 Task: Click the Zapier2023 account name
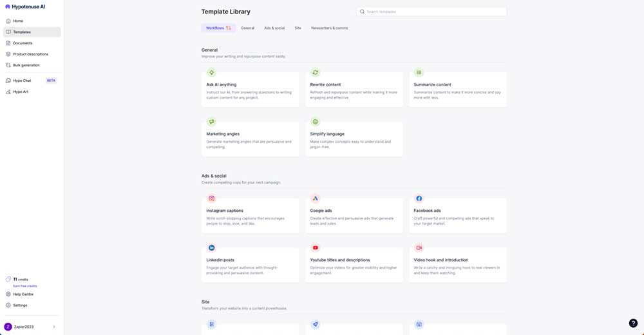click(x=24, y=327)
